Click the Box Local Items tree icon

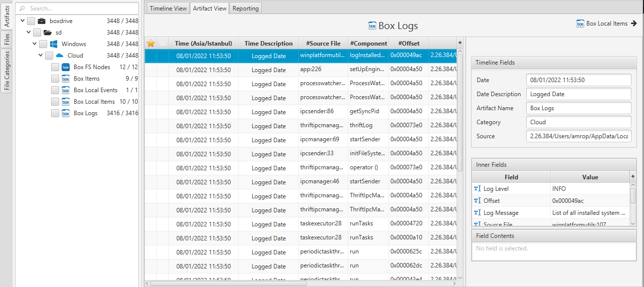click(x=66, y=102)
